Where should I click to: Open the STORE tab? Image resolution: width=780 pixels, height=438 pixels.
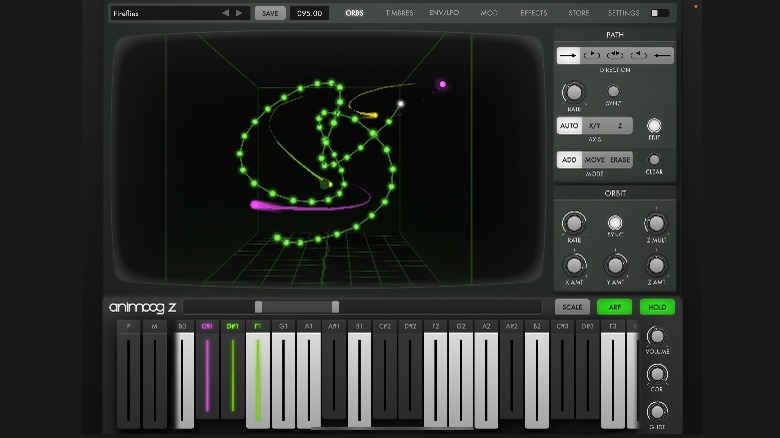[579, 13]
